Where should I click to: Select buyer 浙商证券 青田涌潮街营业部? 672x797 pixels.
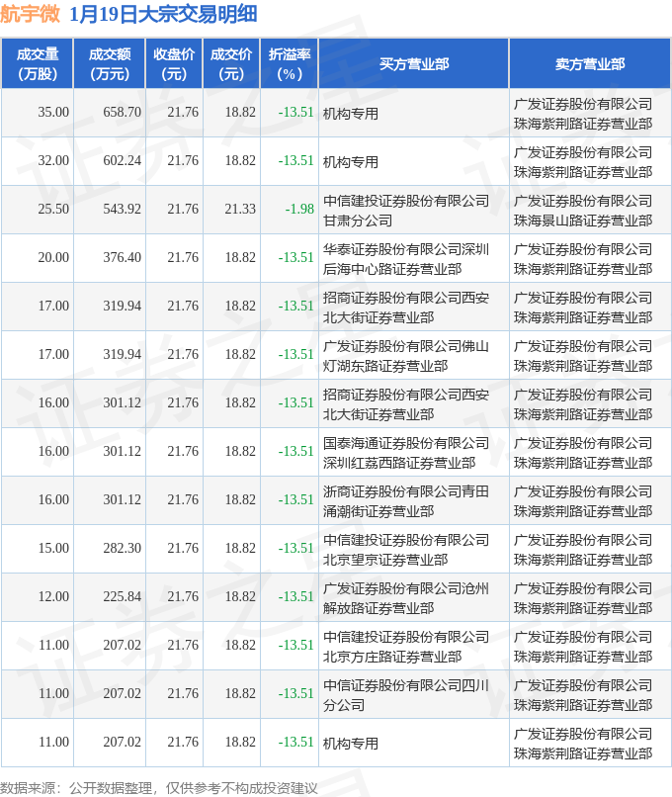point(405,500)
